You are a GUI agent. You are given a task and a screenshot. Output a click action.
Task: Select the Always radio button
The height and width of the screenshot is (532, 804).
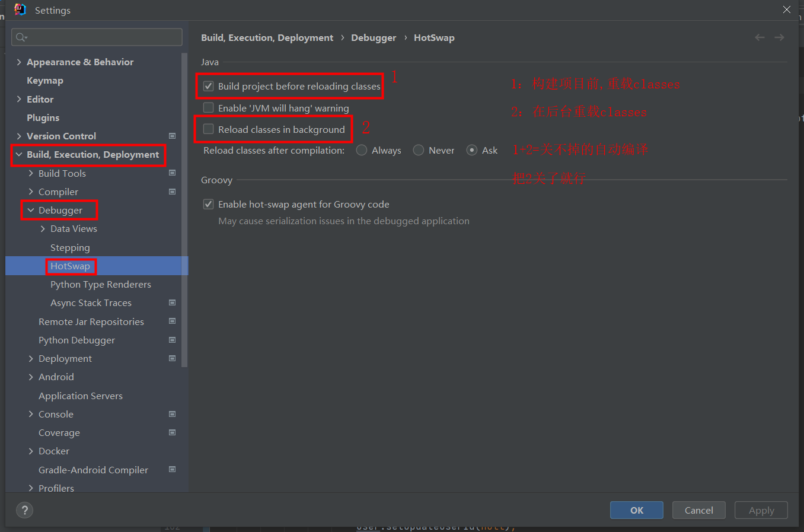coord(362,151)
